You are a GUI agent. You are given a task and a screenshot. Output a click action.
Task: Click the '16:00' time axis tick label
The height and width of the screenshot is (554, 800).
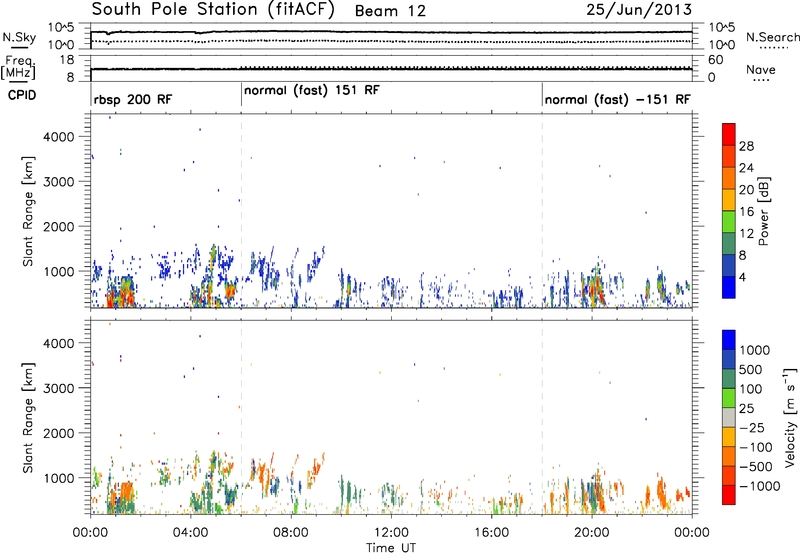[491, 533]
